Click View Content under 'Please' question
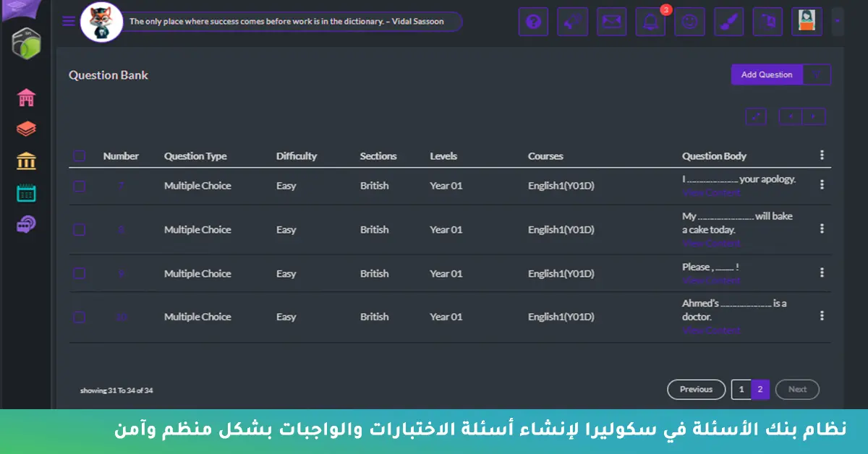Screen dimensions: 868x454 (711, 280)
